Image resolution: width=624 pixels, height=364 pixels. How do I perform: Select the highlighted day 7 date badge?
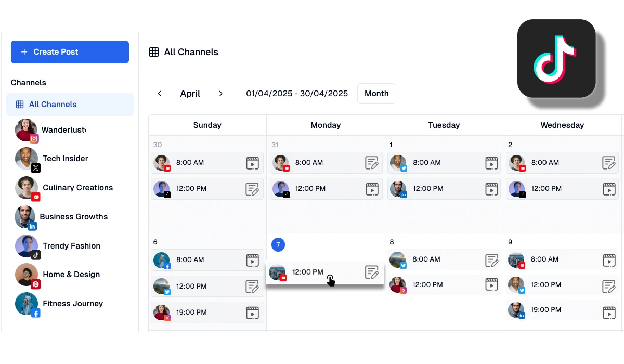coord(278,244)
